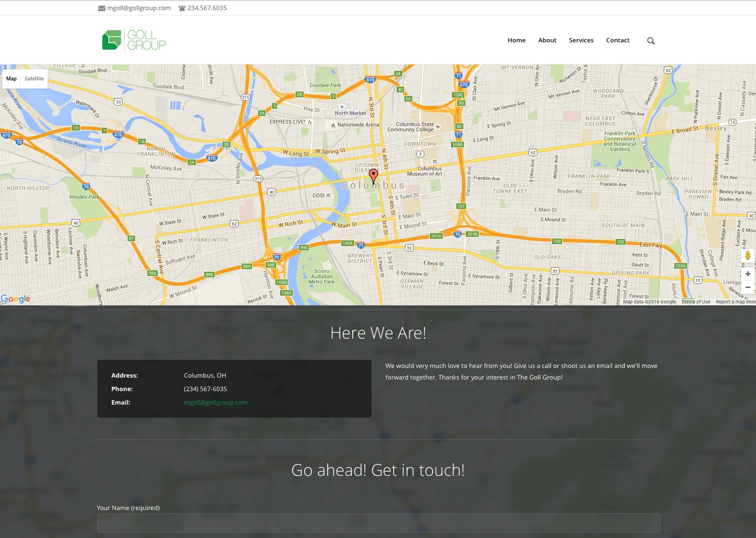
Task: Click the Go ahead! Get in touch! heading
Action: (378, 470)
